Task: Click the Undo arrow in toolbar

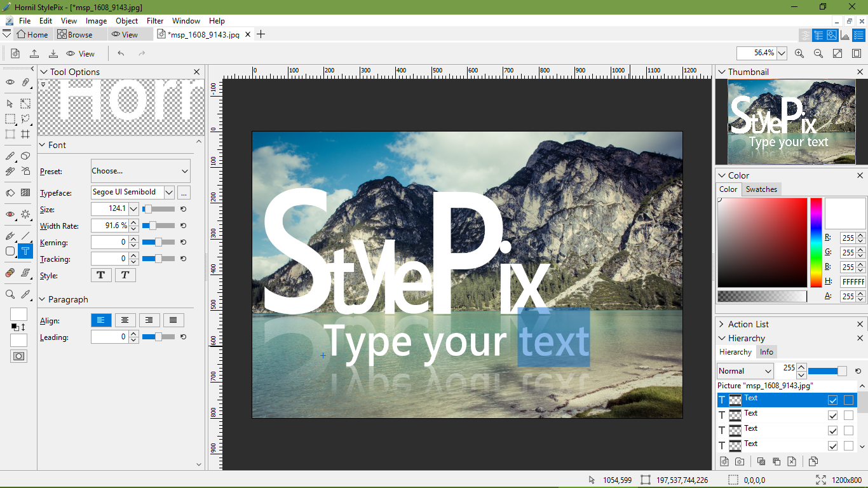Action: click(121, 53)
